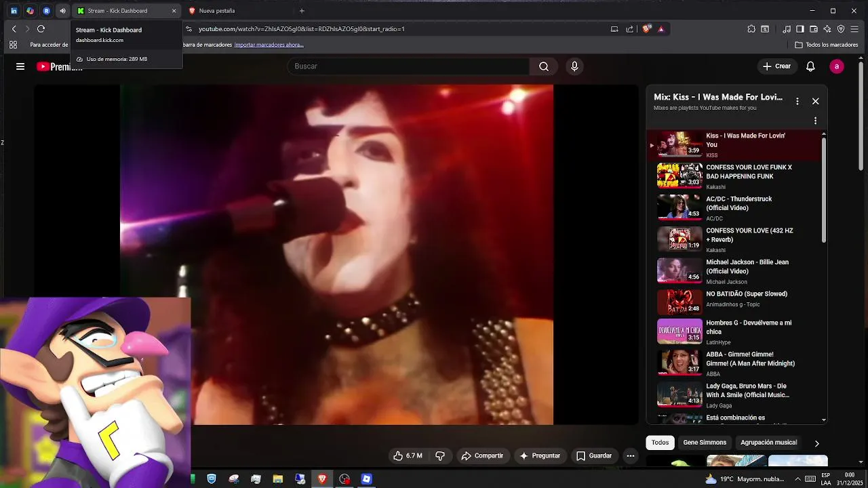The image size is (868, 488).
Task: Open Brave browser in the taskbar
Action: [322, 479]
